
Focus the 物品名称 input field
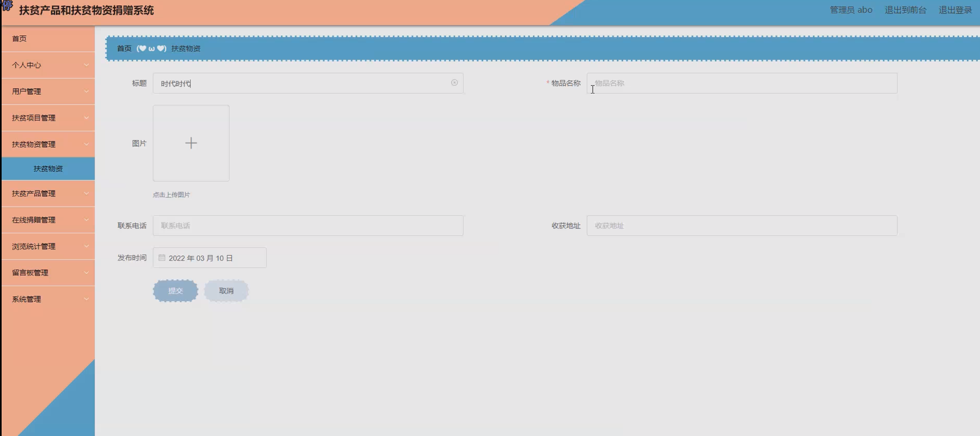pyautogui.click(x=742, y=83)
